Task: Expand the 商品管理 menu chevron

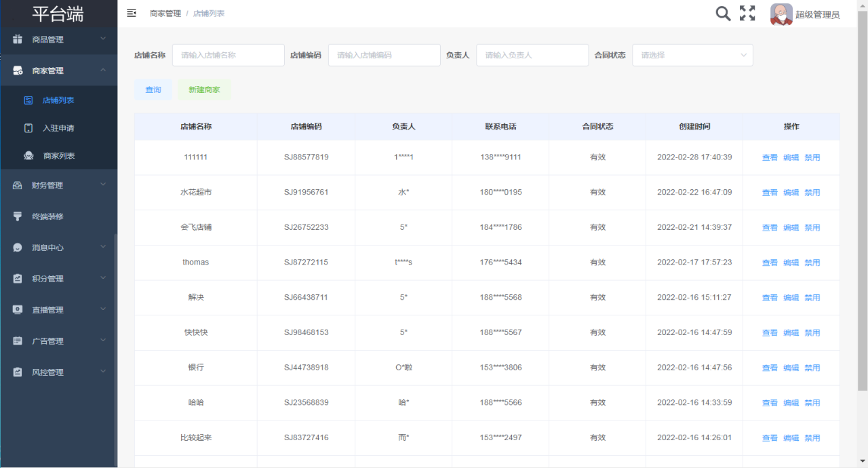Action: 103,39
